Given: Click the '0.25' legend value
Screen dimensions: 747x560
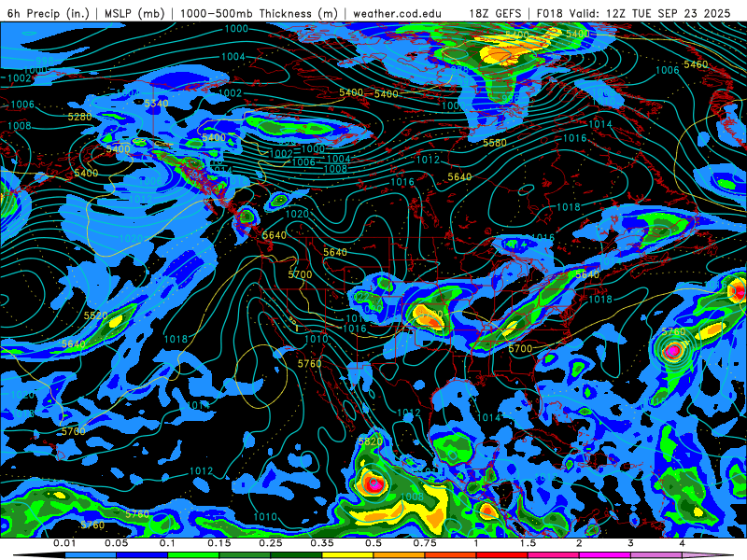Looking at the screenshot, I should pyautogui.click(x=271, y=543).
